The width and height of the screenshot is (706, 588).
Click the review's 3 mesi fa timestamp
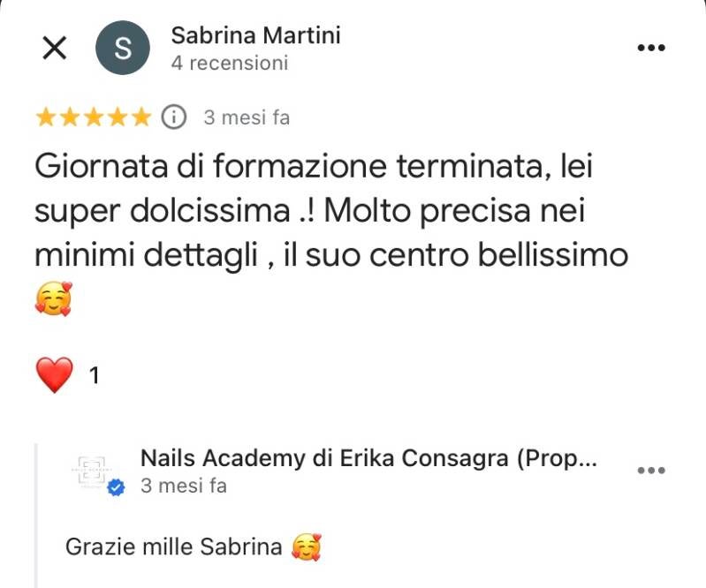247,118
